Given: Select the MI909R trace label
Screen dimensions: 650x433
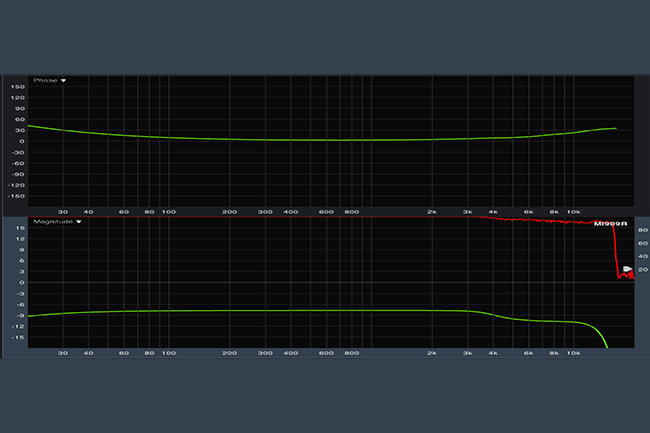Looking at the screenshot, I should (609, 224).
